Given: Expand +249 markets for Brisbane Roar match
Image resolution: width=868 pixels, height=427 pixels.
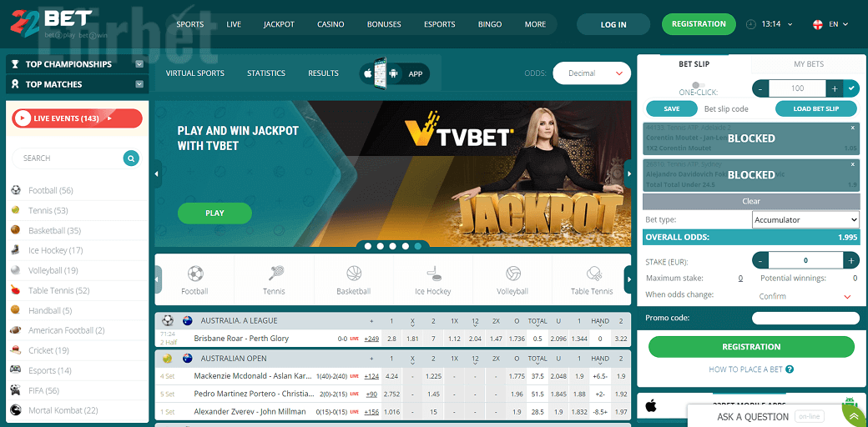Looking at the screenshot, I should [x=371, y=339].
